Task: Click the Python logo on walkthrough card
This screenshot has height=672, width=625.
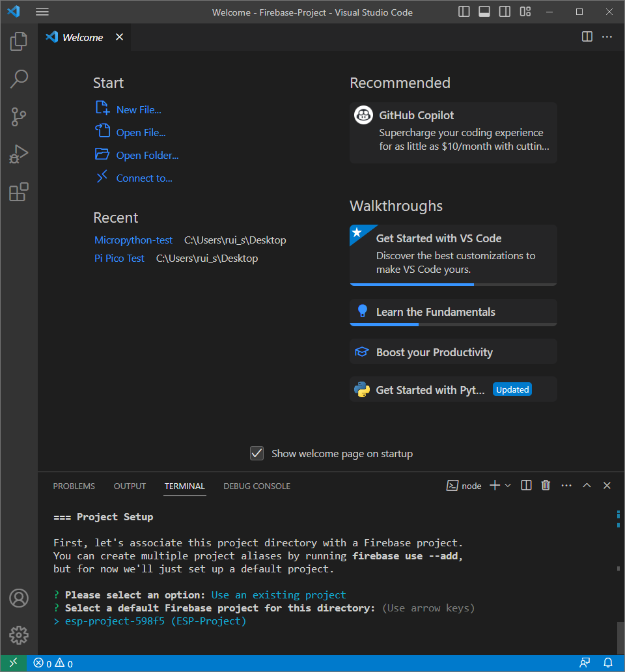Action: click(x=362, y=389)
